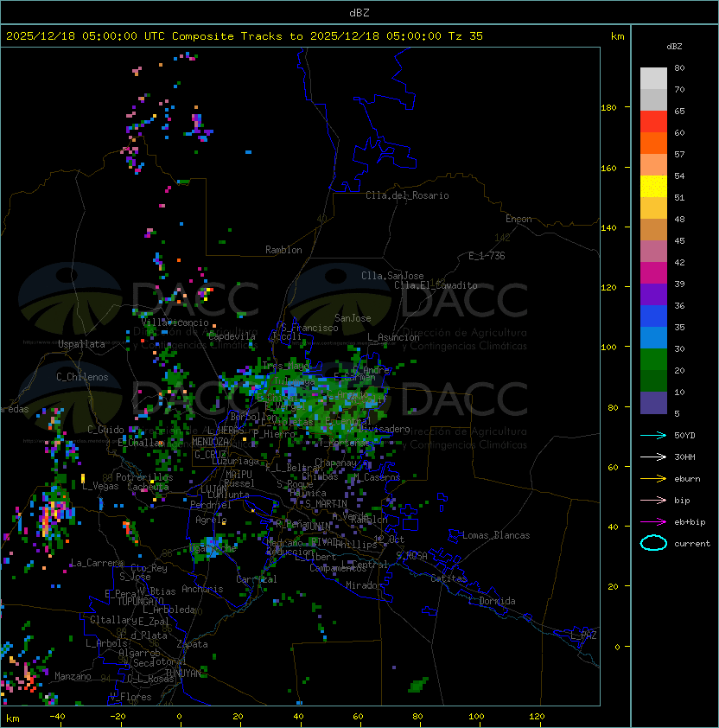Click the 'S_ROSA' map label
Viewport: 719px width, 728px height.
411,556
